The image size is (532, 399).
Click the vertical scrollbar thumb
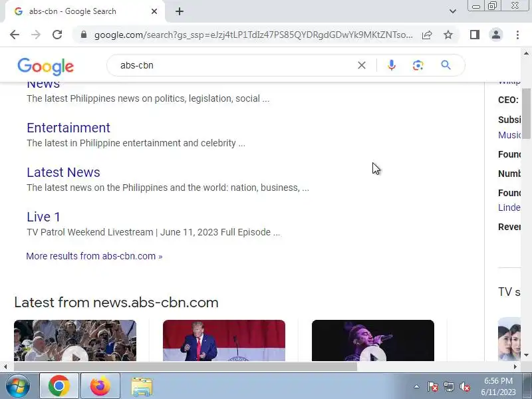526,114
